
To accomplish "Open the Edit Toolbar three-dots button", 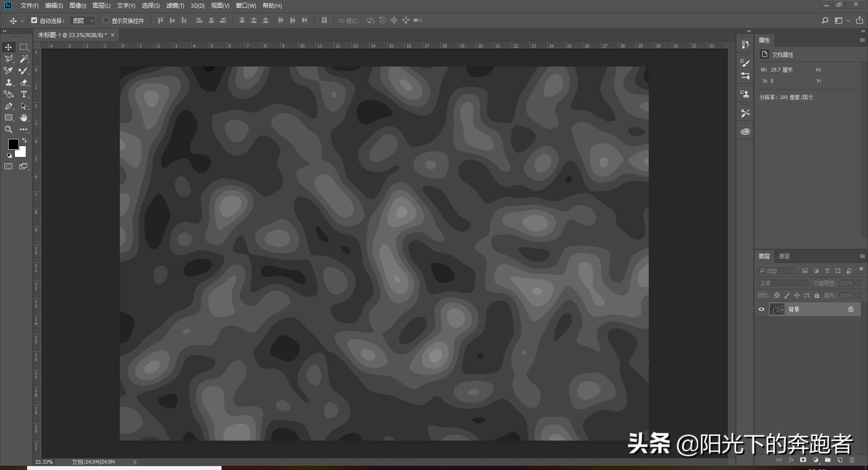I will click(x=24, y=129).
